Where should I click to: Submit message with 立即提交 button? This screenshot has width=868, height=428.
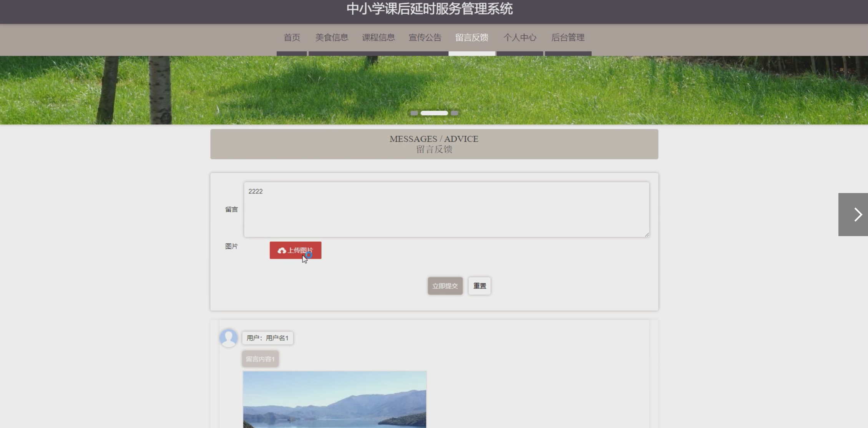445,286
